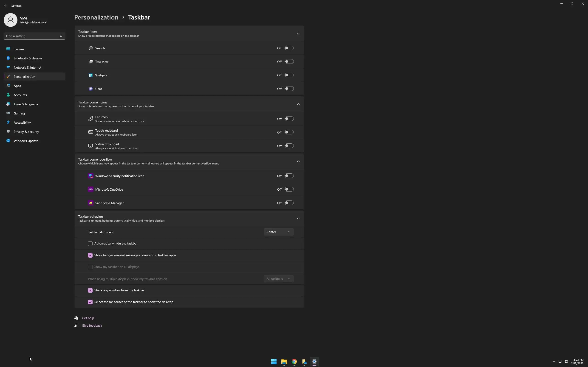
Task: Click the back arrow in Settings
Action: pyautogui.click(x=5, y=6)
